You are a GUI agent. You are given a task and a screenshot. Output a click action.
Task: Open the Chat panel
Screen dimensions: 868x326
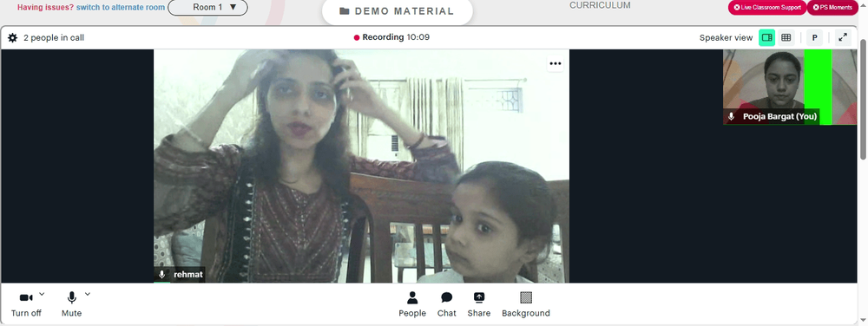click(447, 304)
